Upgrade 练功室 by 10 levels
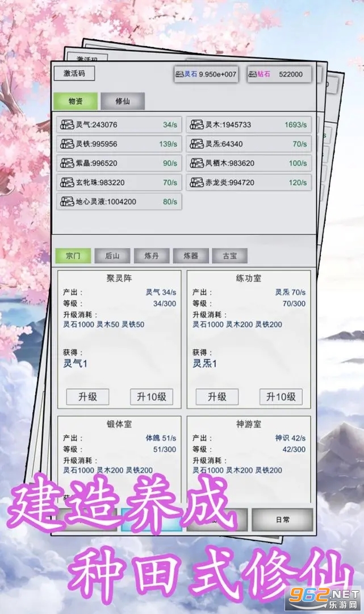This screenshot has height=614, width=364. (x=281, y=397)
